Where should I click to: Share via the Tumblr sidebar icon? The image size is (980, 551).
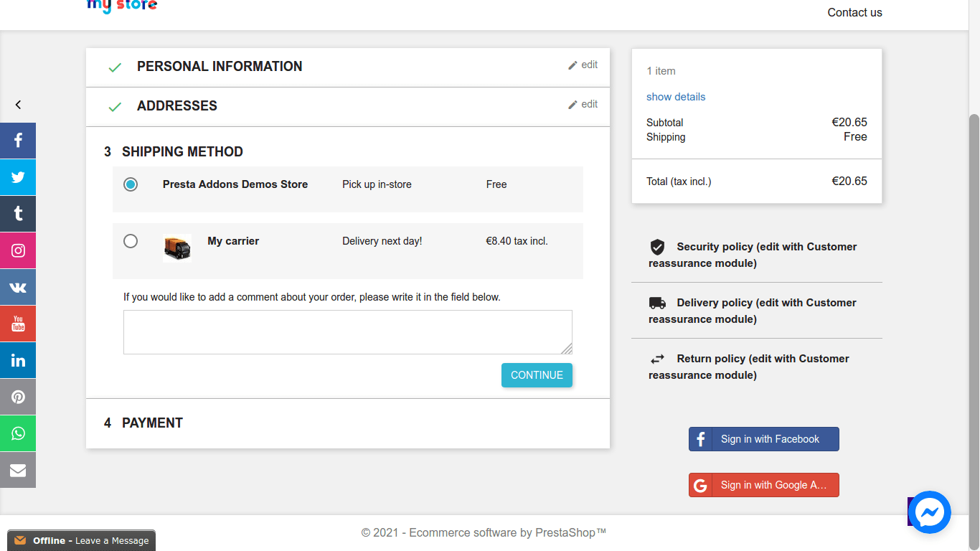pos(18,214)
